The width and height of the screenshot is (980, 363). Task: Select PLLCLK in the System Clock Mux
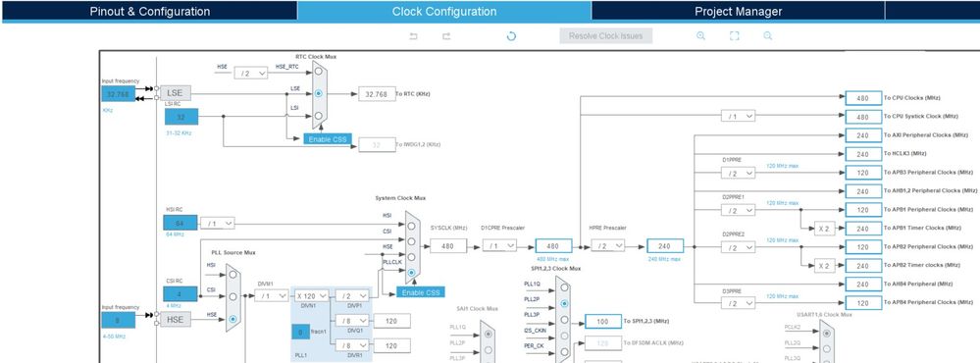click(x=411, y=273)
